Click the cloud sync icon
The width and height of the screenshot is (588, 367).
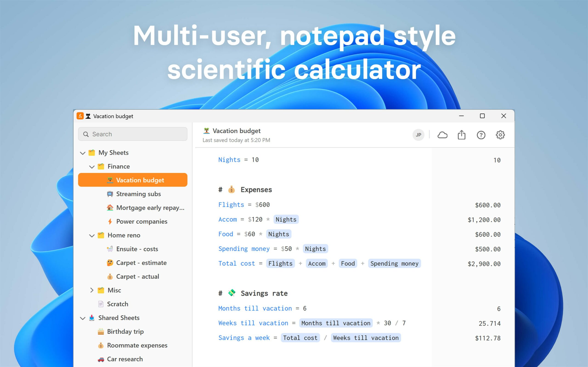pyautogui.click(x=442, y=135)
